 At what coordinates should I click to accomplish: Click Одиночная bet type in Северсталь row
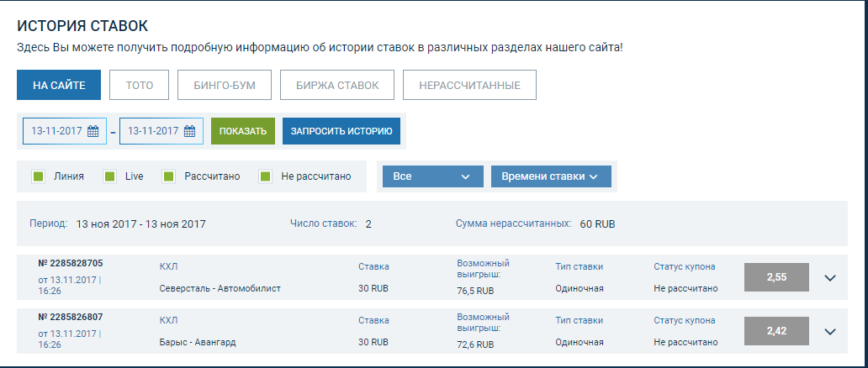pos(579,288)
